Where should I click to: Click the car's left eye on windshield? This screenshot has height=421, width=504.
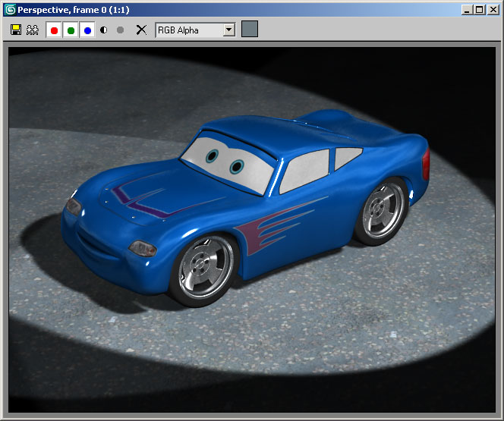click(212, 157)
